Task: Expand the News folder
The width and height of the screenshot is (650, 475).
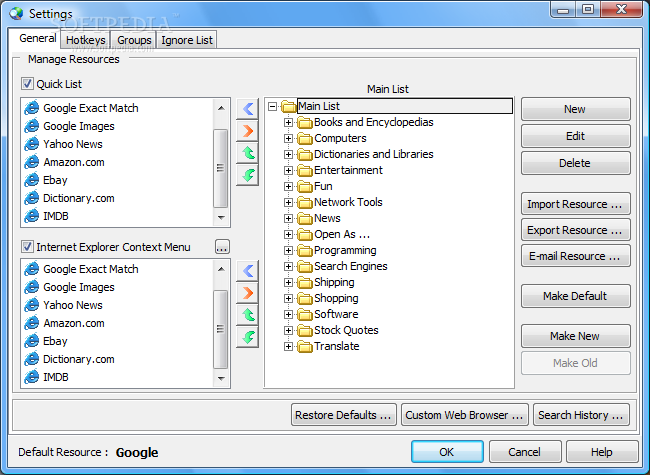Action: coord(289,218)
